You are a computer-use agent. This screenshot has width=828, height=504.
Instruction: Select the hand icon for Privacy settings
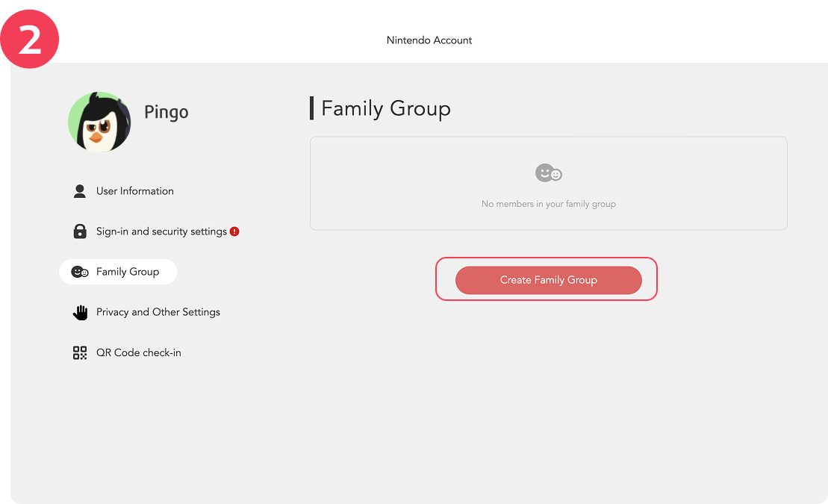tap(80, 312)
